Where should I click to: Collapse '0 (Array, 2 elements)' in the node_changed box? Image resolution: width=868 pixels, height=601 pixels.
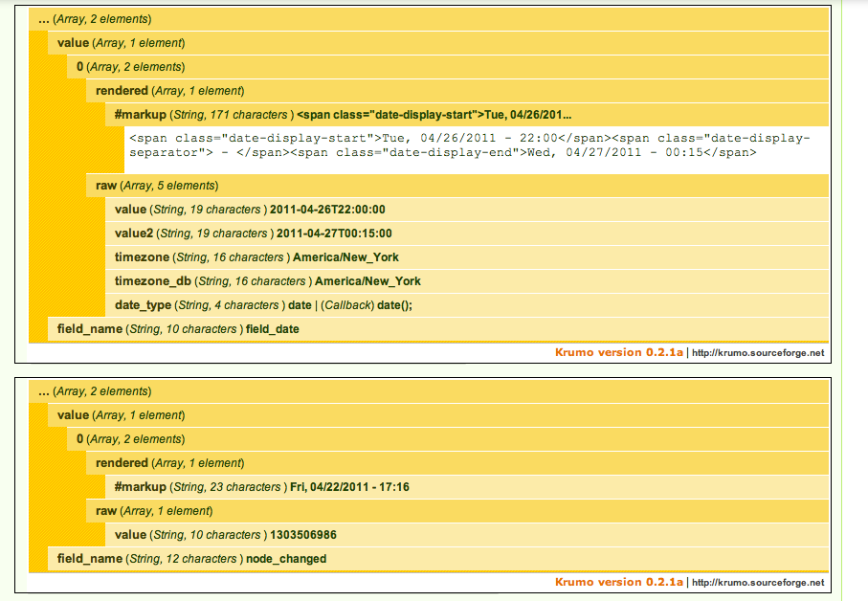(x=448, y=439)
